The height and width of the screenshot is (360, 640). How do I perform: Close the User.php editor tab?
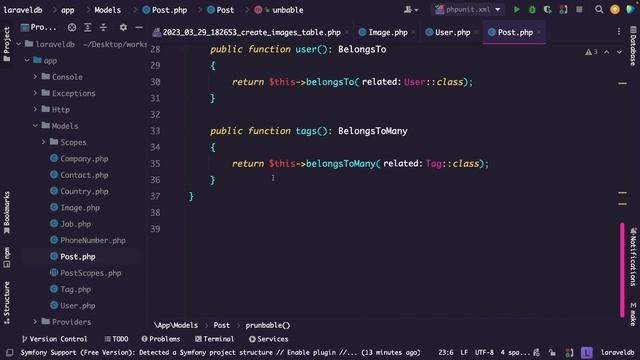pos(476,32)
